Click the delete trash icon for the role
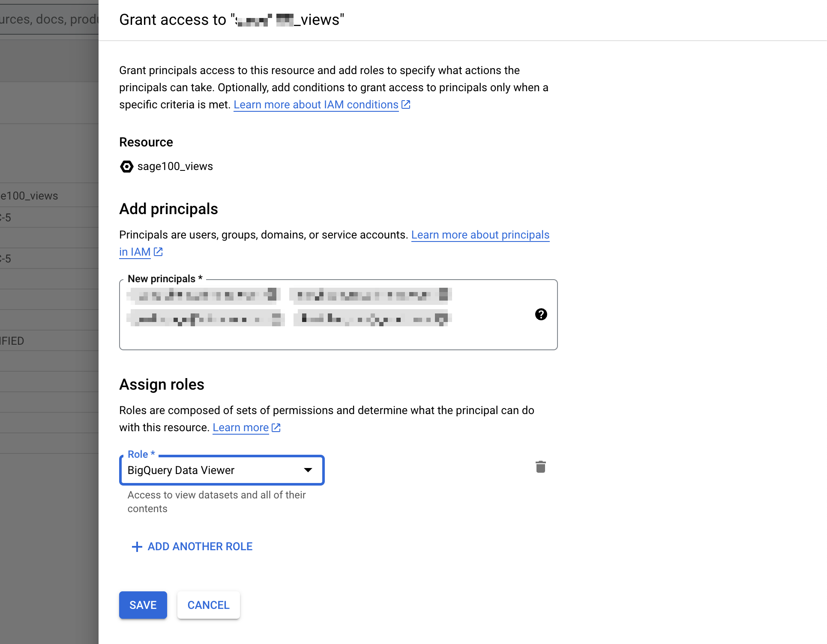The image size is (827, 644). point(540,468)
